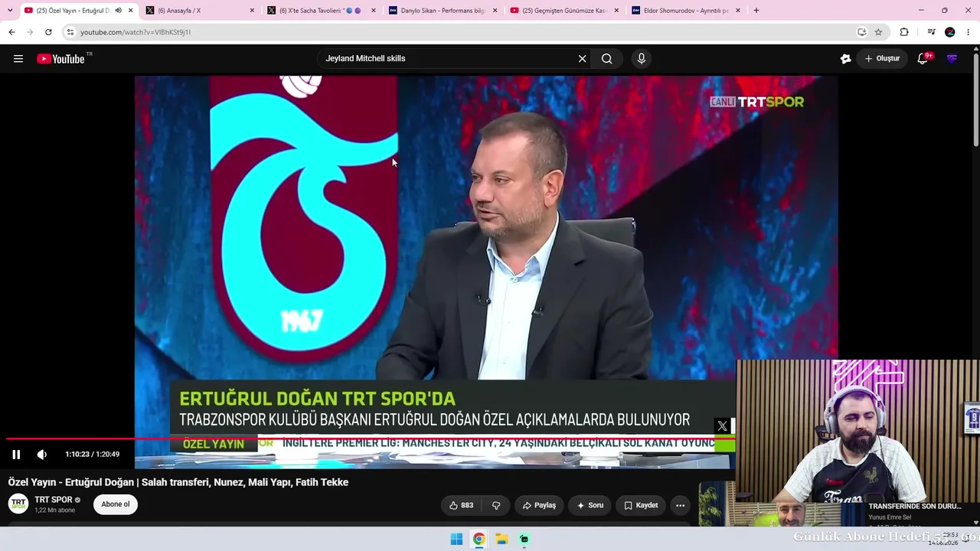Click the X logo on the video overlay
Image resolution: width=980 pixels, height=551 pixels.
722,426
